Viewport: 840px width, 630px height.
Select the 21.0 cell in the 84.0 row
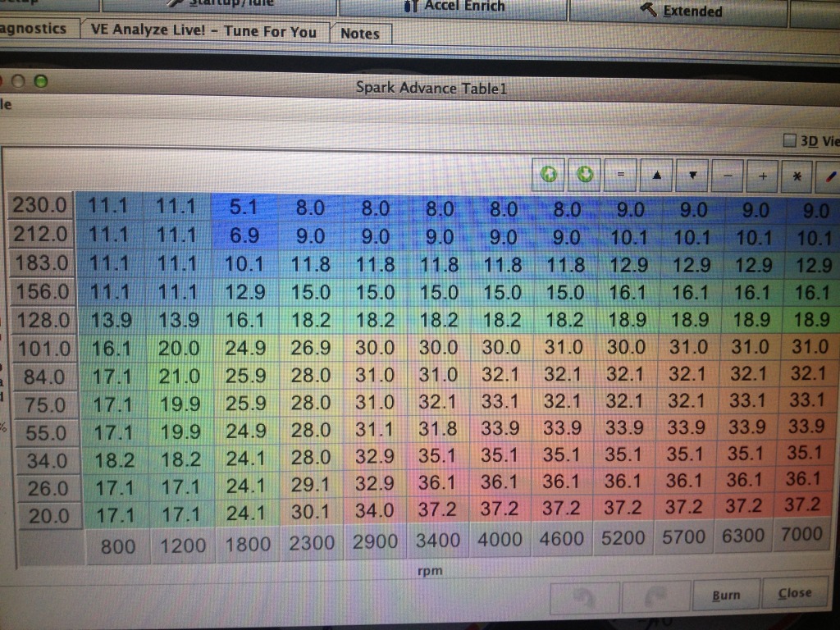[179, 376]
